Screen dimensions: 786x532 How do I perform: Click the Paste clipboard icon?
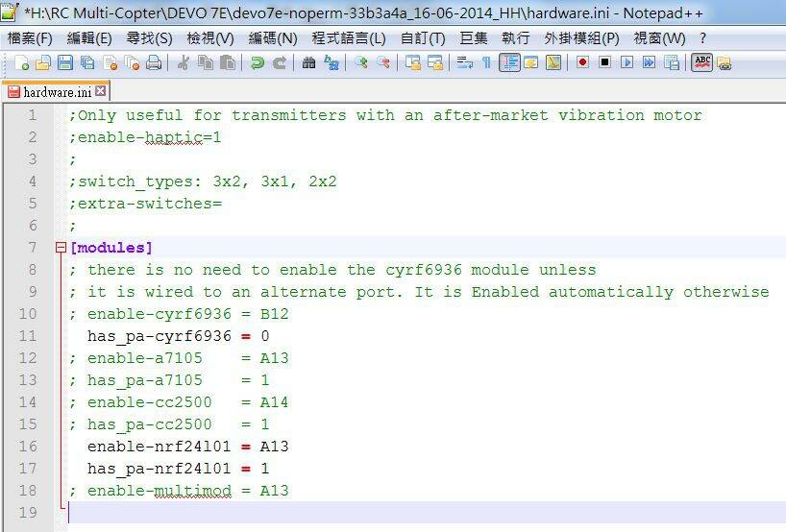pyautogui.click(x=228, y=62)
